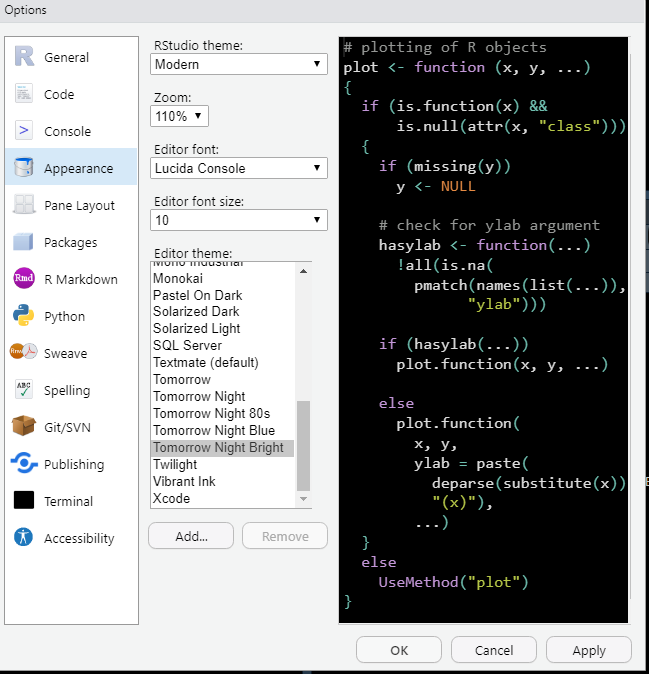Image resolution: width=649 pixels, height=674 pixels.
Task: Click the R Markdown Rmd icon
Action: coord(24,278)
